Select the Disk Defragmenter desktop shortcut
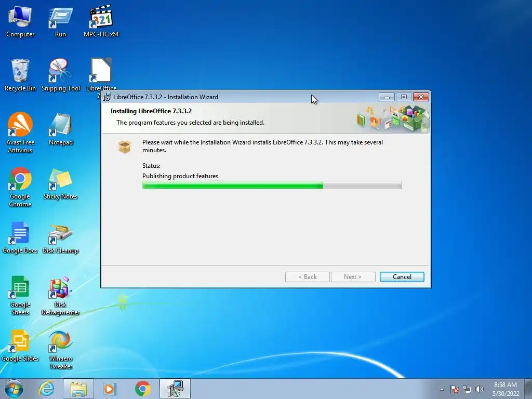Viewport: 532px width, 399px height. [60, 296]
